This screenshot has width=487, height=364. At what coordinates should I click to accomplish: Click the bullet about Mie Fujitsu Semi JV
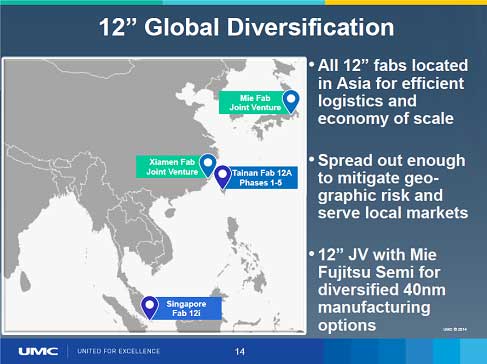click(x=378, y=290)
